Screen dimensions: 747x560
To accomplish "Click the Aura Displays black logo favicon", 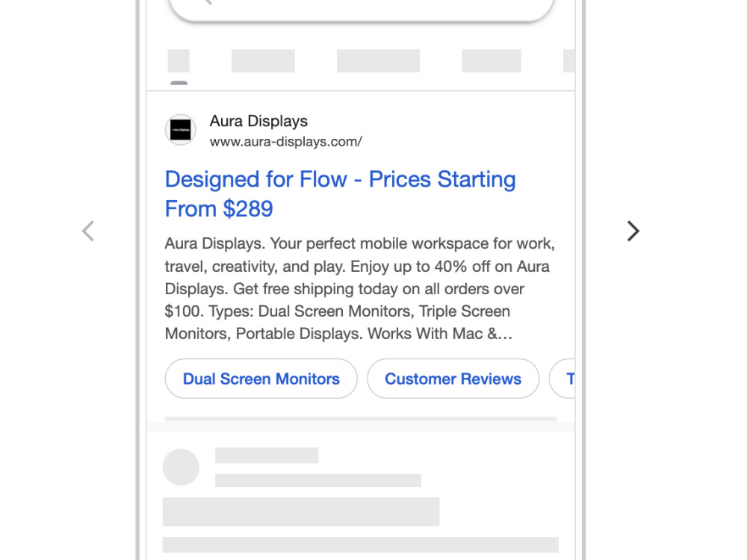I will [x=181, y=129].
